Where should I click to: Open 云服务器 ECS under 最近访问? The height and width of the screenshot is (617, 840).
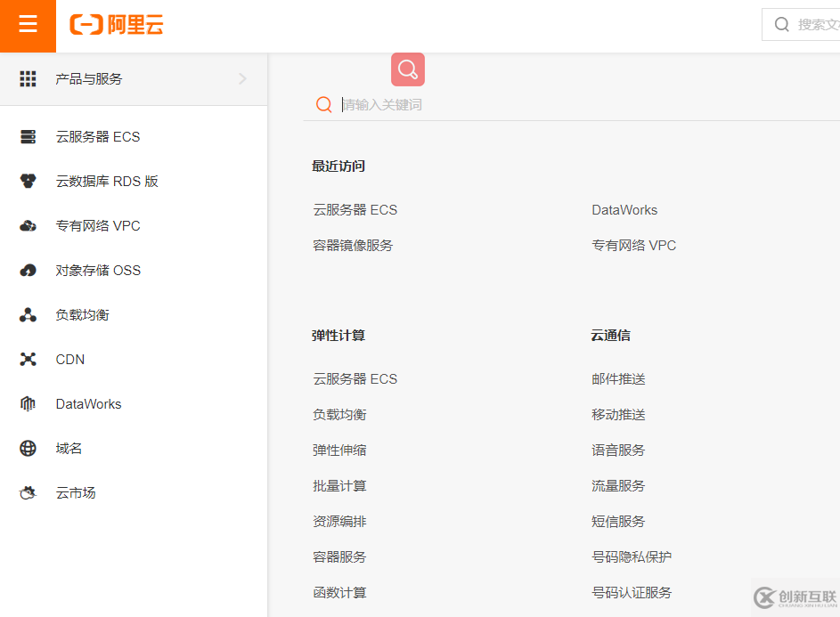pos(355,210)
